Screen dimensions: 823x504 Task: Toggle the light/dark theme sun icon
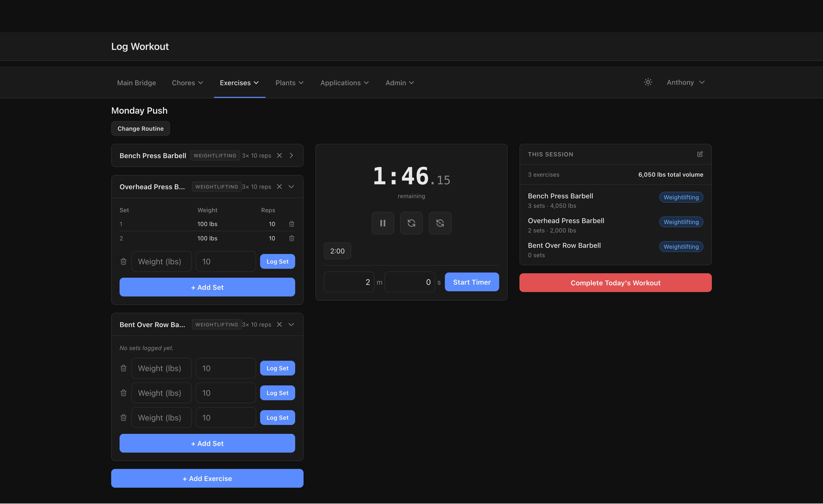point(648,82)
